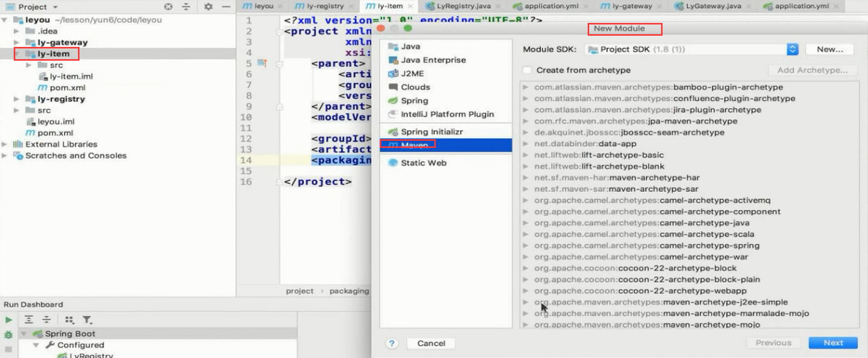Viewport: 868px width, 358px height.
Task: Open the Module SDK dropdown
Action: (x=692, y=49)
